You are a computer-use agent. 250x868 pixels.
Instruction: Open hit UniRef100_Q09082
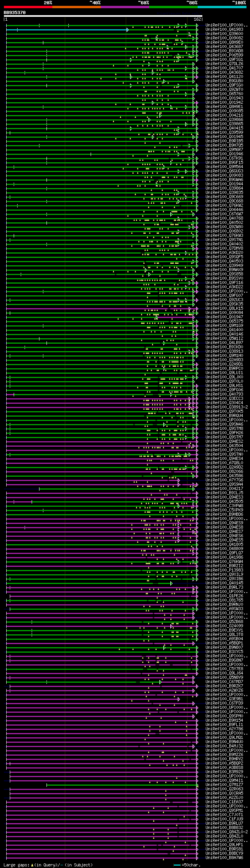[224, 38]
